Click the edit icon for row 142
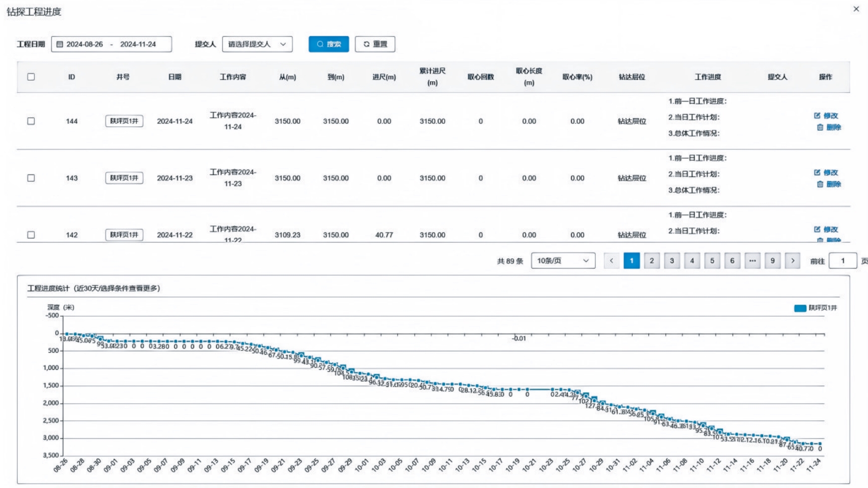The height and width of the screenshot is (488, 868). pyautogui.click(x=817, y=229)
